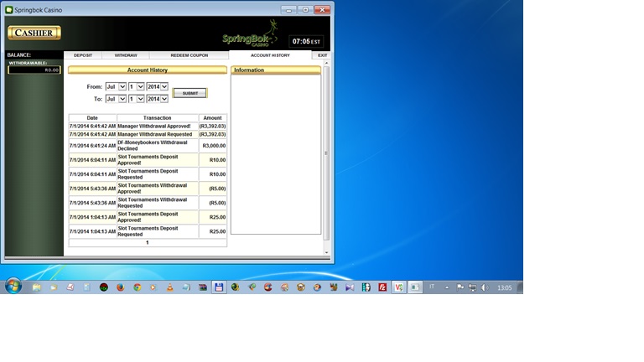This screenshot has width=644, height=362.
Task: Select Slot Tournaments Withdrawal Requested row
Action: (x=148, y=203)
